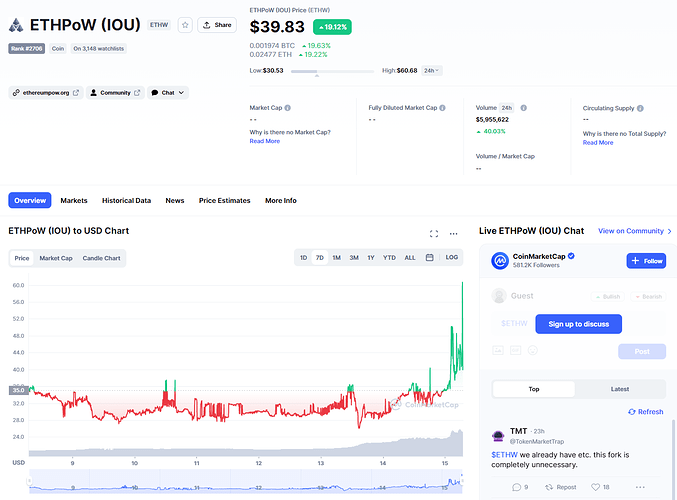Open the News tab

point(175,200)
